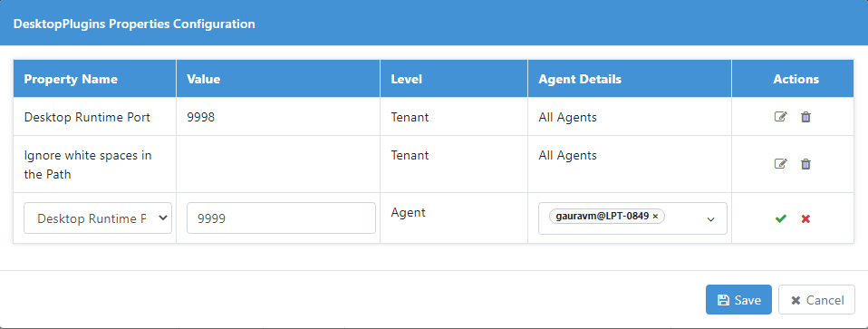
Task: Confirm new row with green checkmark
Action: coord(780,218)
